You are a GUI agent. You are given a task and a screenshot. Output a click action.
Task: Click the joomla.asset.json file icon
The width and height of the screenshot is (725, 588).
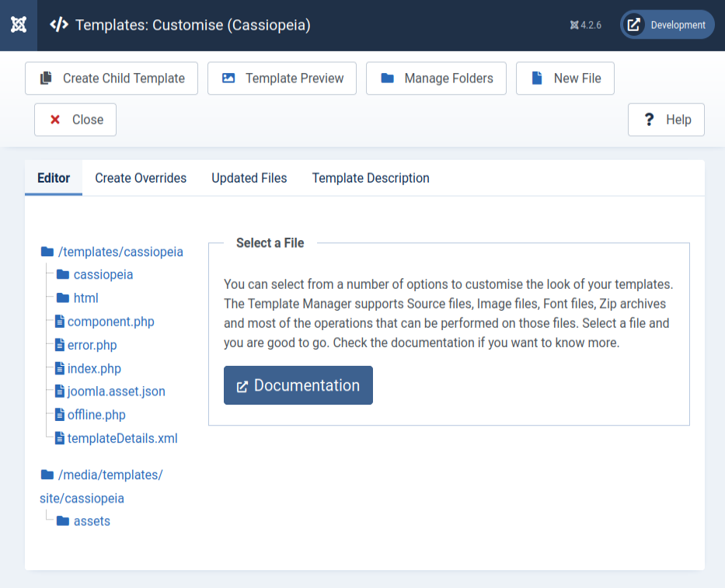click(x=60, y=391)
